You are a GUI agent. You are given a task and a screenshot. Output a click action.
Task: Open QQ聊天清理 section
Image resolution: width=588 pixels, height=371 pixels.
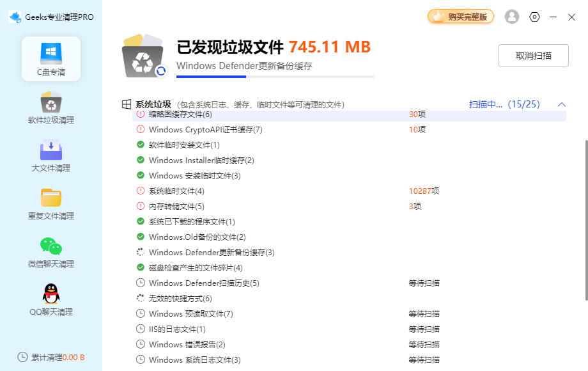pos(51,300)
